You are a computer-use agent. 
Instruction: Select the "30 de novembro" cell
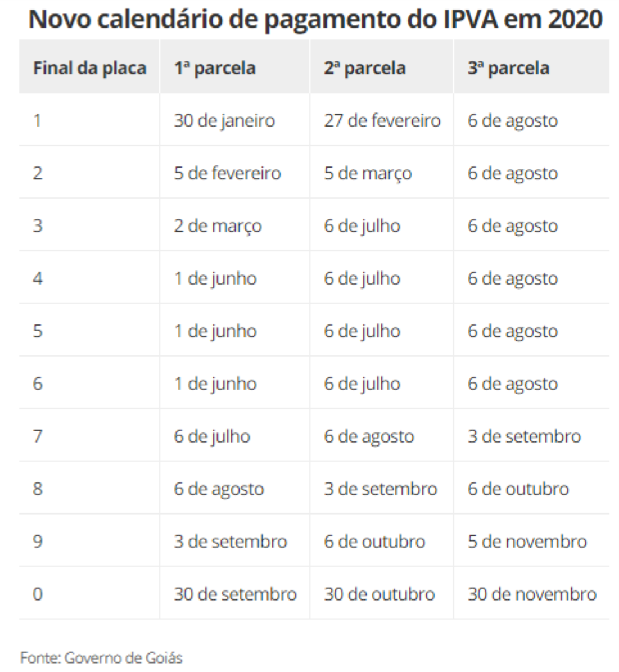(532, 594)
